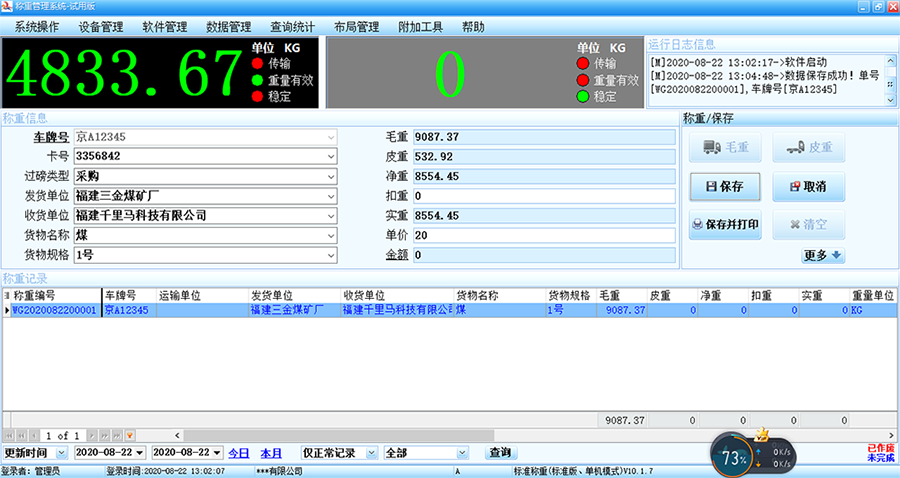Click the 金额 amount field
The width and height of the screenshot is (900, 478).
coord(544,255)
